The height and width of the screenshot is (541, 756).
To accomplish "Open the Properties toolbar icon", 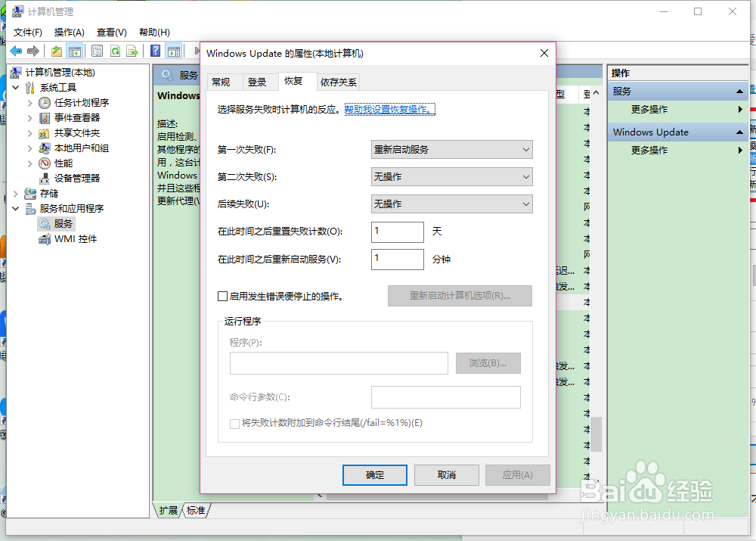I will [x=97, y=51].
